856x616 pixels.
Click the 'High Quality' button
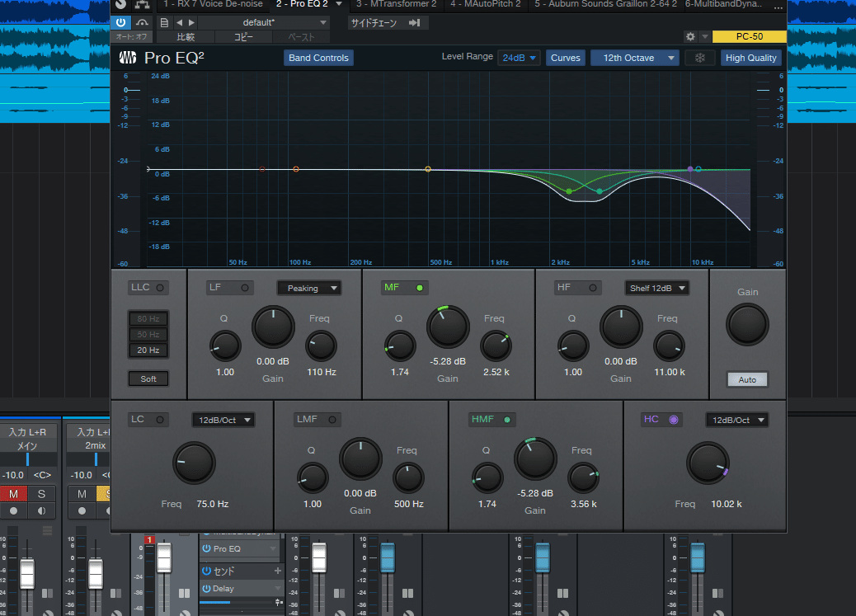pyautogui.click(x=750, y=58)
